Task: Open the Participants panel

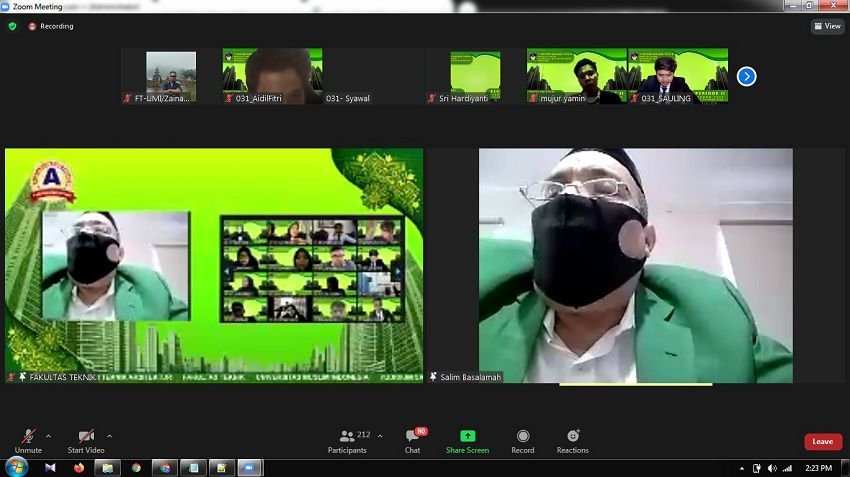Action: pyautogui.click(x=348, y=441)
